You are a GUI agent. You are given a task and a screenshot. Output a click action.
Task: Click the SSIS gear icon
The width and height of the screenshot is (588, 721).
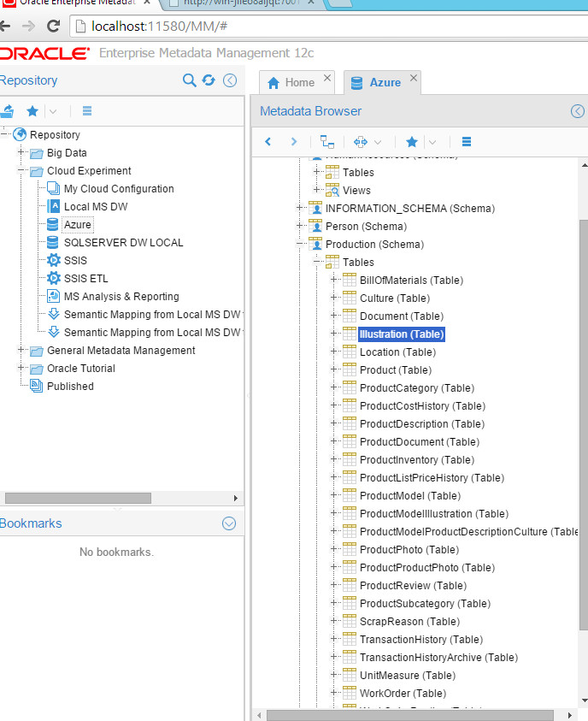[54, 260]
